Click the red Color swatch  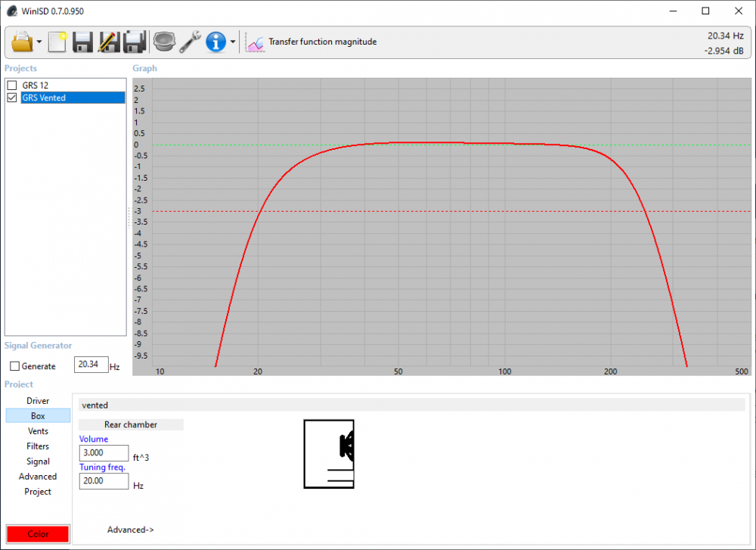[38, 533]
